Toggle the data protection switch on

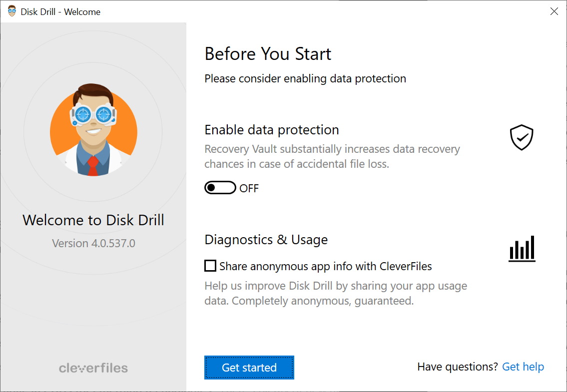click(220, 188)
